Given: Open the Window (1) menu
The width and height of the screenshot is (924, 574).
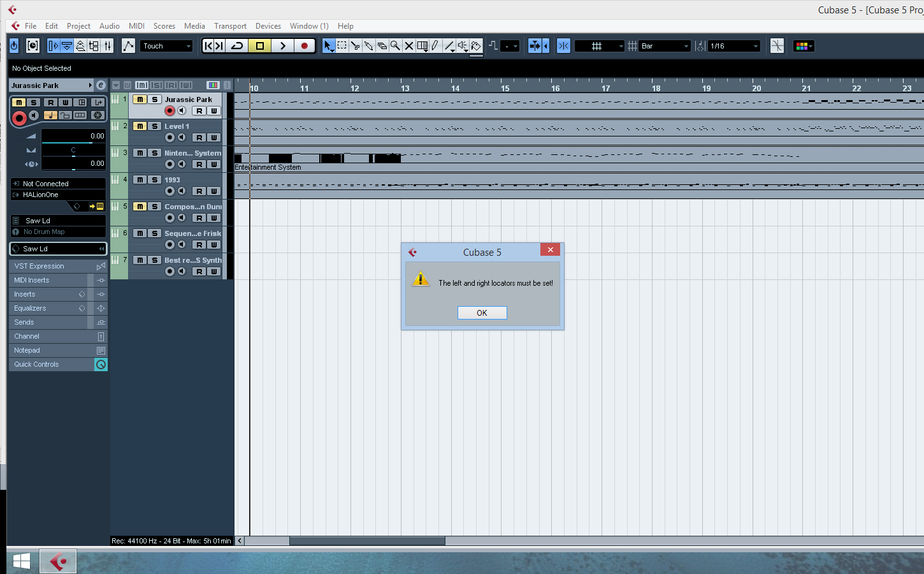Looking at the screenshot, I should tap(309, 26).
